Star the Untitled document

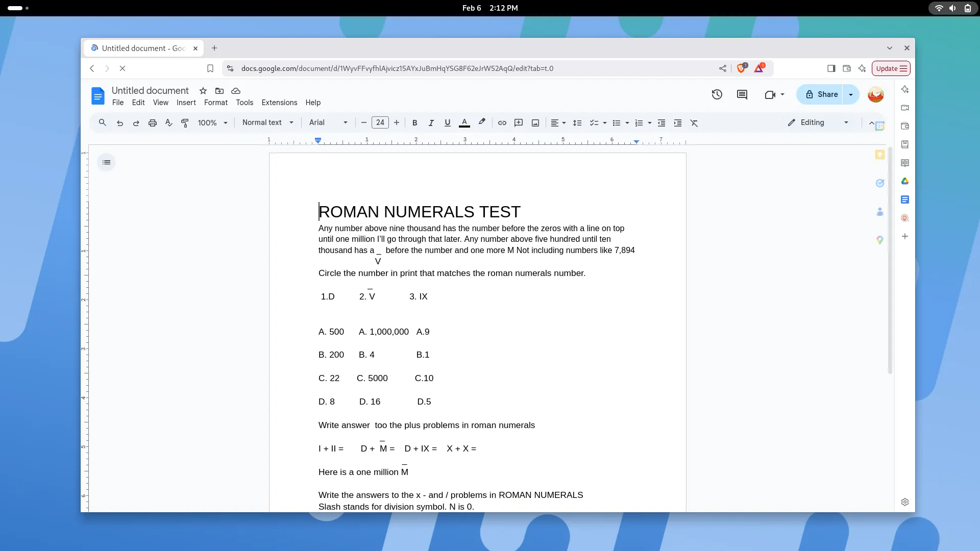coord(203,91)
